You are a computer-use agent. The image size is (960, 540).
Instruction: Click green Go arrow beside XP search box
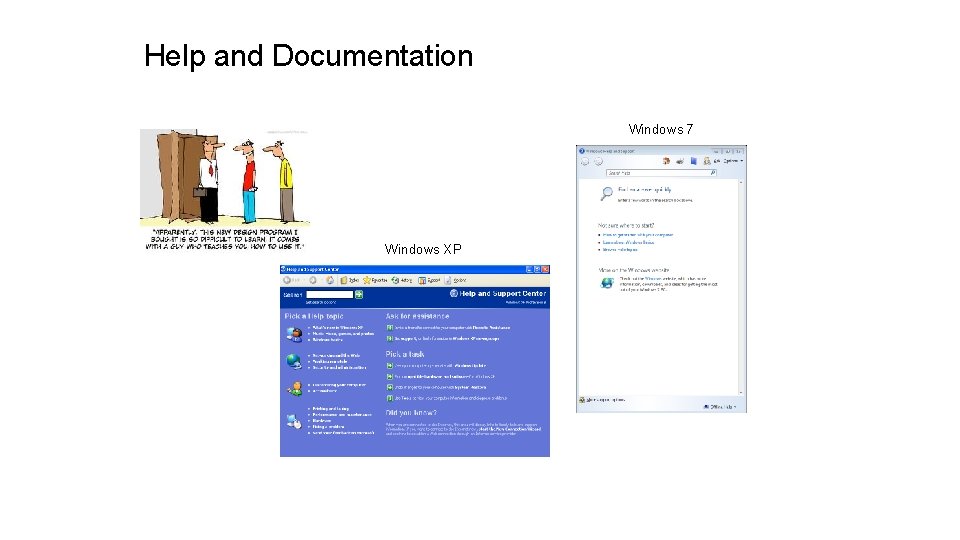tap(359, 294)
